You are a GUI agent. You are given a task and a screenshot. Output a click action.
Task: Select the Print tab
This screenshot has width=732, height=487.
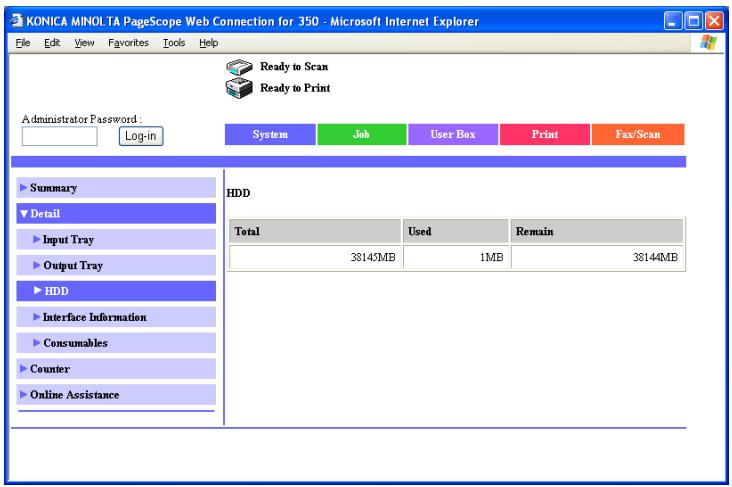(545, 134)
